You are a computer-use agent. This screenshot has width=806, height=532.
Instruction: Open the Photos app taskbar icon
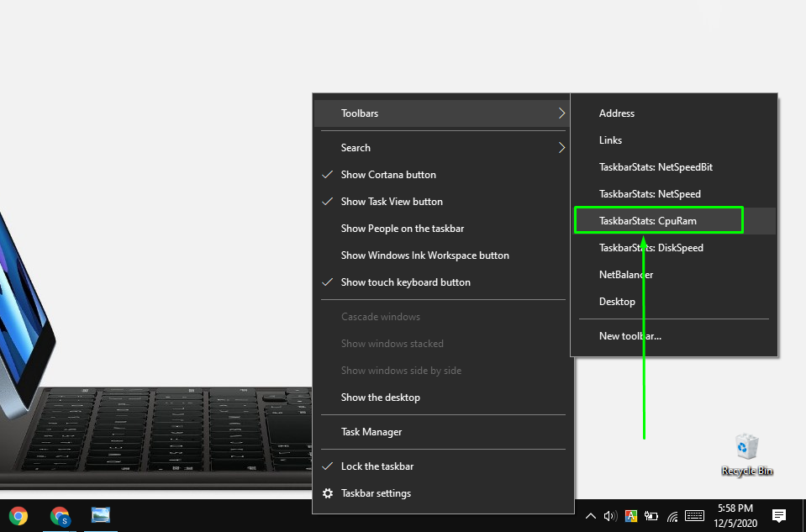point(101,515)
